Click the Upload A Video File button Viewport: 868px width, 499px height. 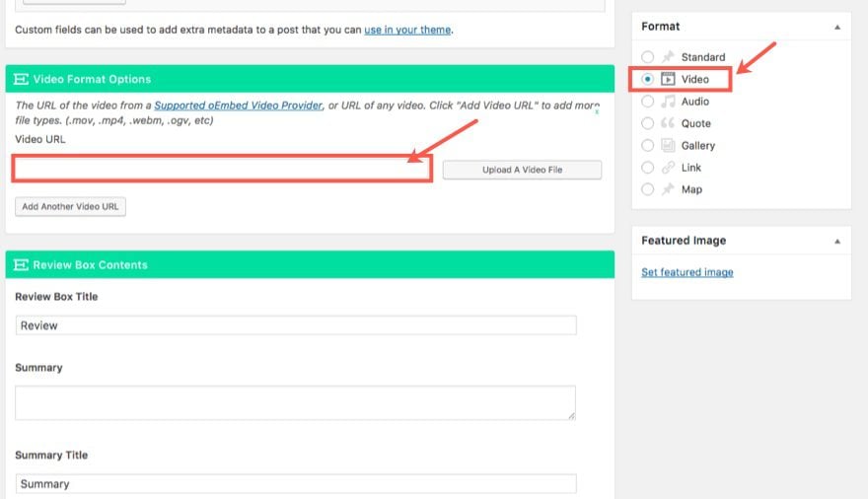pyautogui.click(x=522, y=170)
